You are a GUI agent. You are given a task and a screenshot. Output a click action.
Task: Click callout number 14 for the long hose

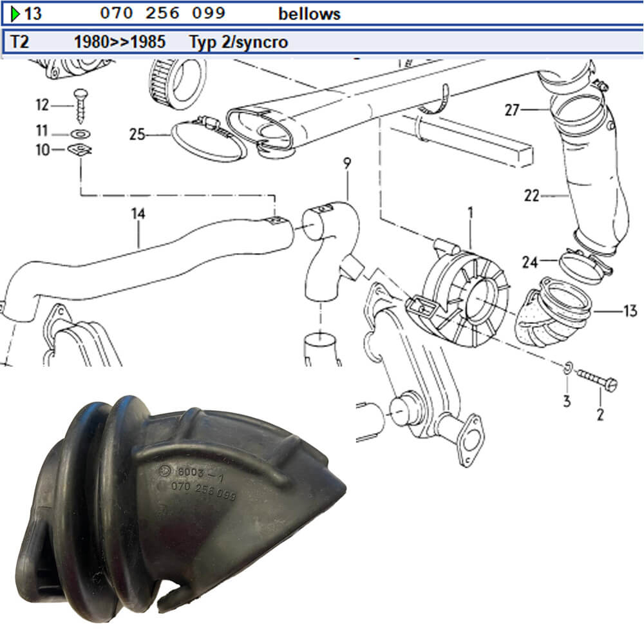coord(138,213)
